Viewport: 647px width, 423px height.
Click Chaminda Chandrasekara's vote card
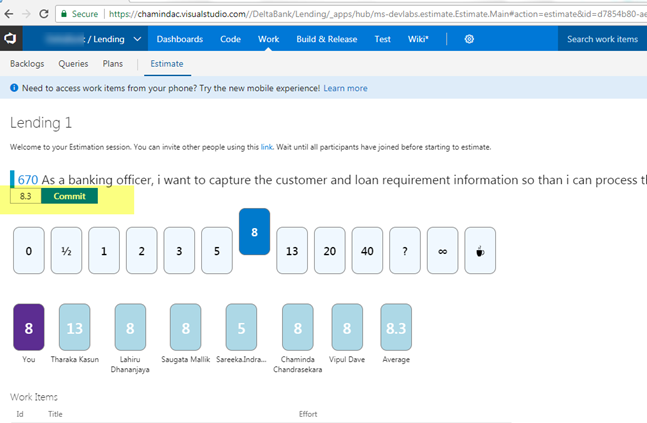pyautogui.click(x=298, y=327)
